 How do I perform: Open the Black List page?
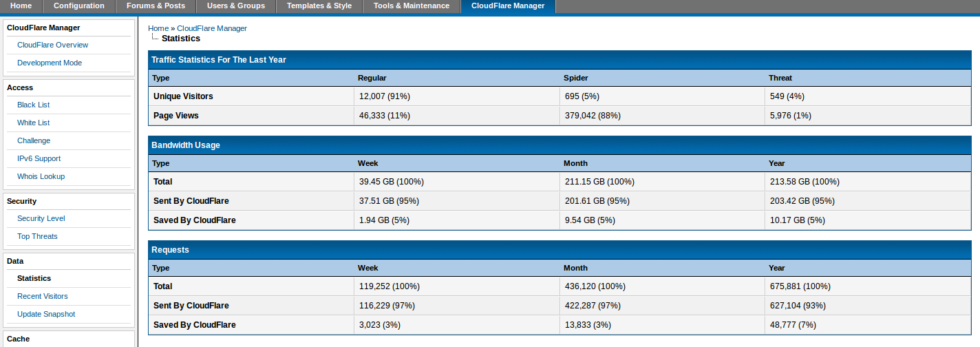33,105
